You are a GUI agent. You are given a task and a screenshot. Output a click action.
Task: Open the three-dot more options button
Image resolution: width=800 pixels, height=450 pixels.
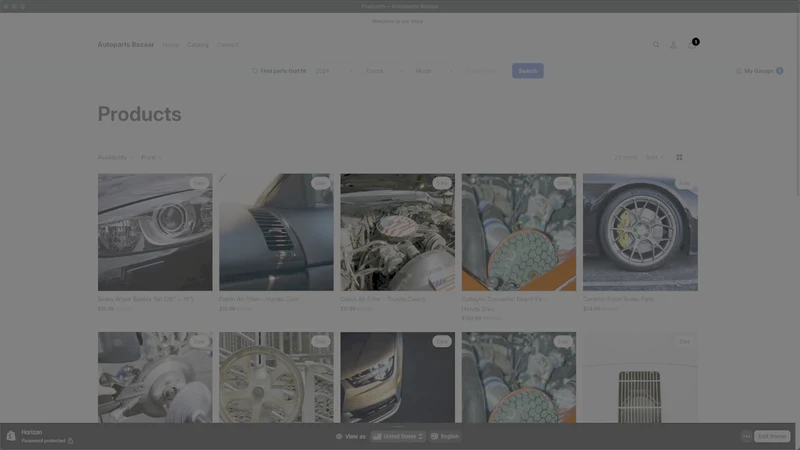(746, 436)
